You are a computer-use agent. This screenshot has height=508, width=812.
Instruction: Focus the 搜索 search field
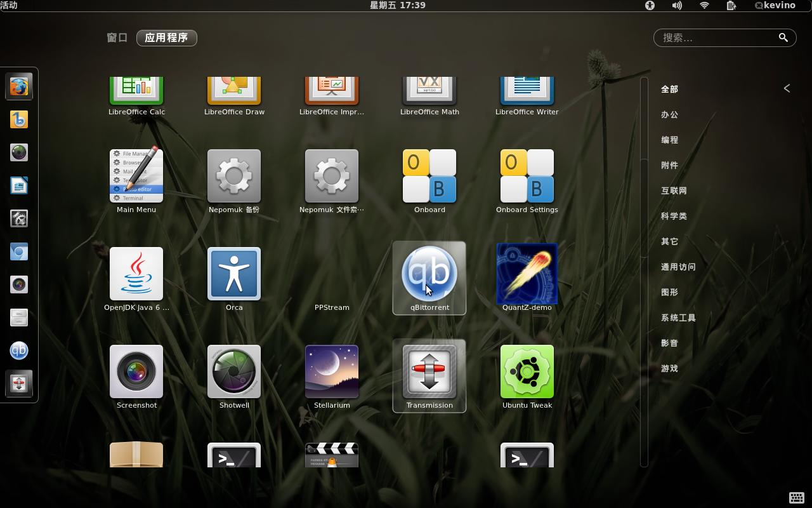point(724,38)
